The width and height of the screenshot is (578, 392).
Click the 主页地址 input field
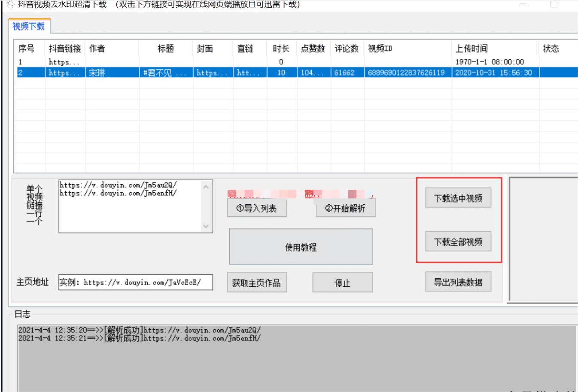coord(135,282)
